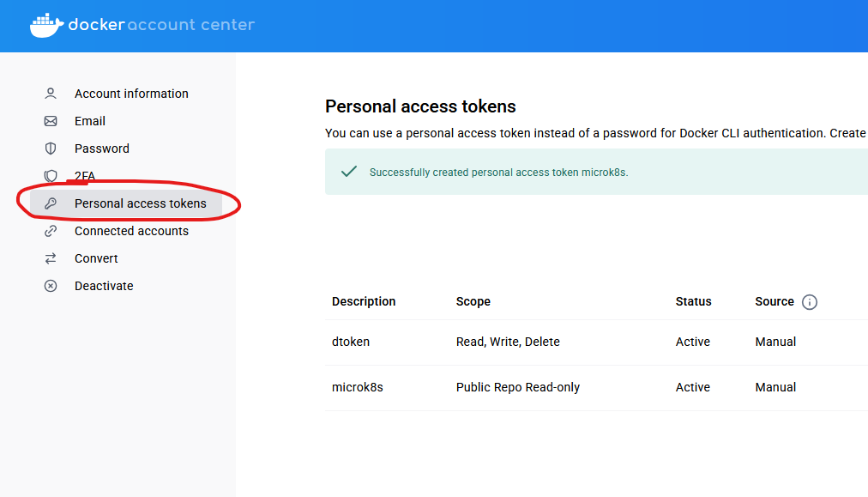Click the Description column header
The width and height of the screenshot is (868, 497).
tap(364, 301)
